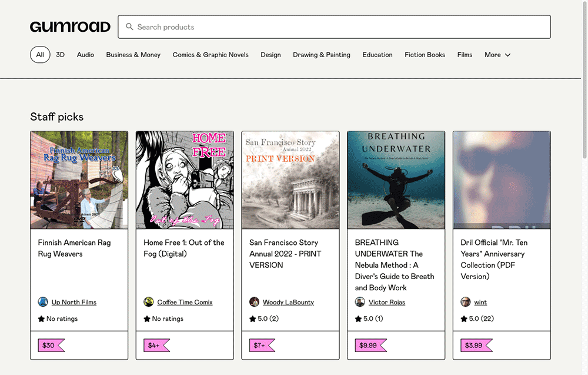Switch to the Fiction Books category
Screen dimensions: 588x375
click(425, 55)
